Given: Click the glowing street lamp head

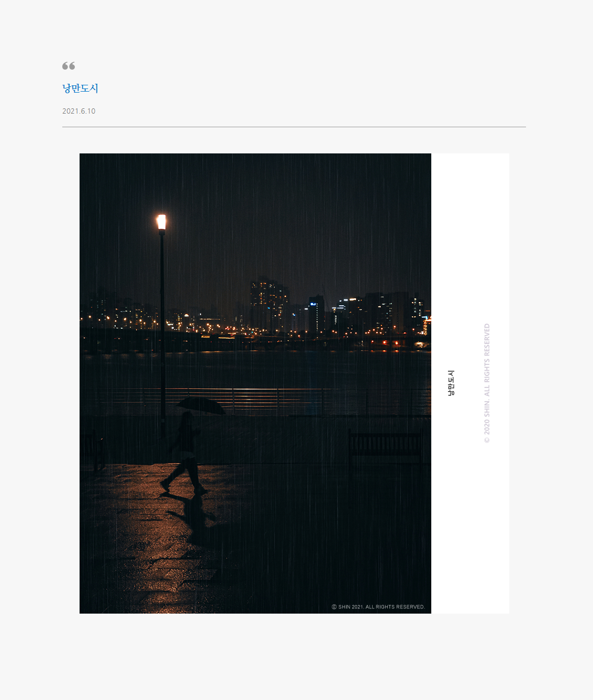Looking at the screenshot, I should pyautogui.click(x=162, y=222).
